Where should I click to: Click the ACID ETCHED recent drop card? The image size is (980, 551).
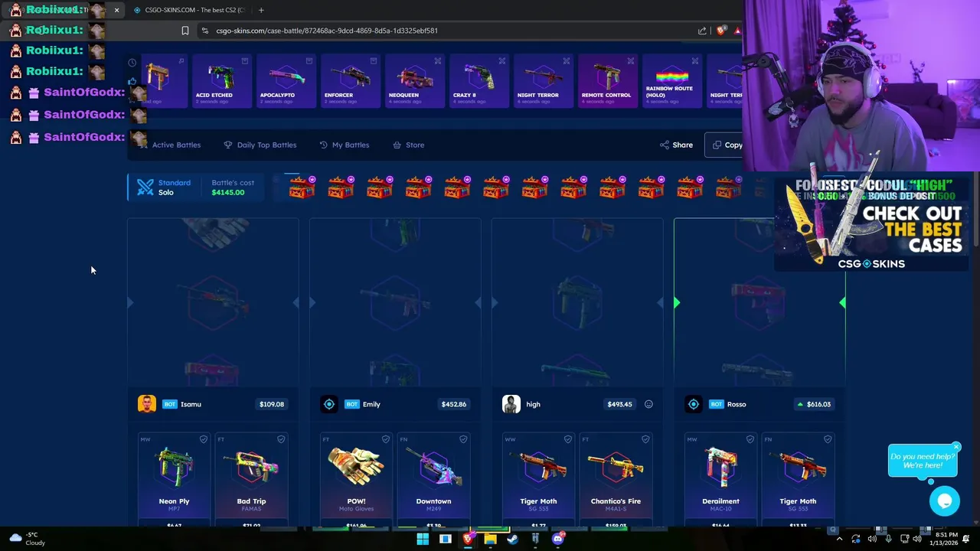click(220, 81)
